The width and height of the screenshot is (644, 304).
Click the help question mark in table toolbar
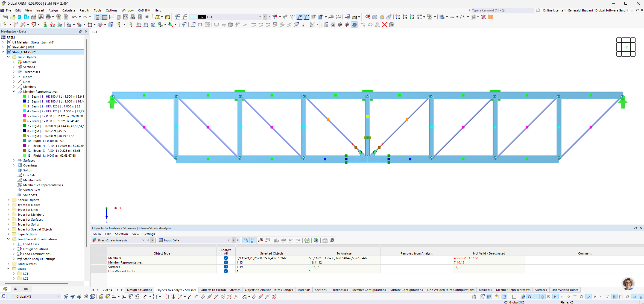click(332, 240)
